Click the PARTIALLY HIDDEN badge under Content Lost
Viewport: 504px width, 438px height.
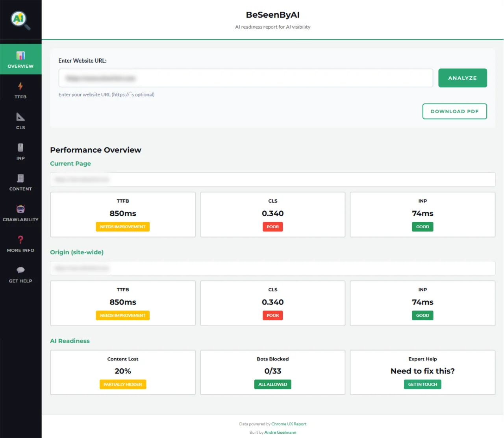pyautogui.click(x=122, y=384)
